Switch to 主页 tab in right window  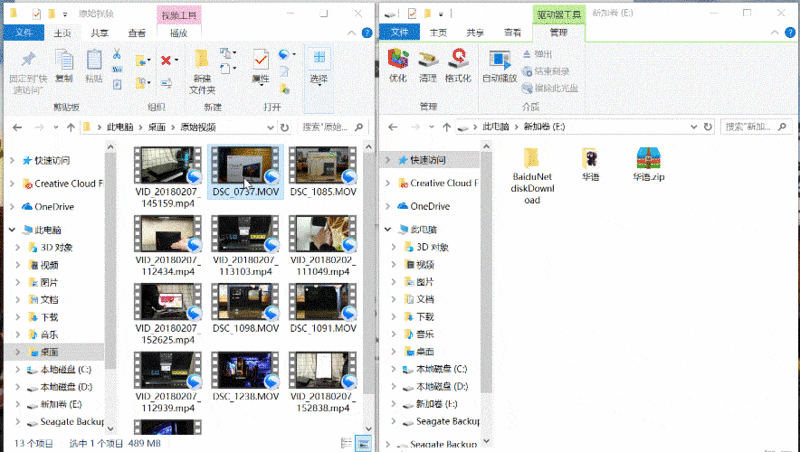438,33
